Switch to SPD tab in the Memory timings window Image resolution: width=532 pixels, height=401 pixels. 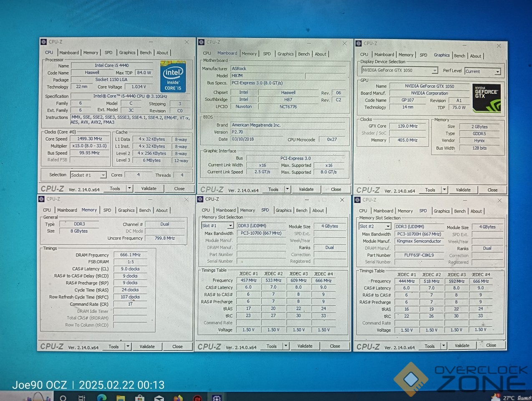tap(107, 210)
